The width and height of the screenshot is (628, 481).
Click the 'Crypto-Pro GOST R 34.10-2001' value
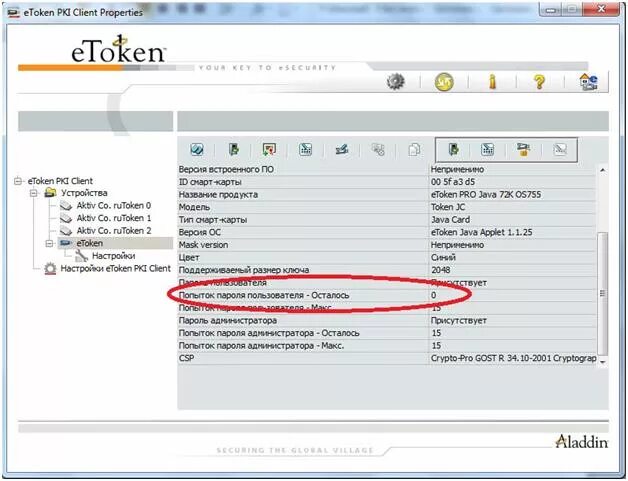tap(513, 358)
